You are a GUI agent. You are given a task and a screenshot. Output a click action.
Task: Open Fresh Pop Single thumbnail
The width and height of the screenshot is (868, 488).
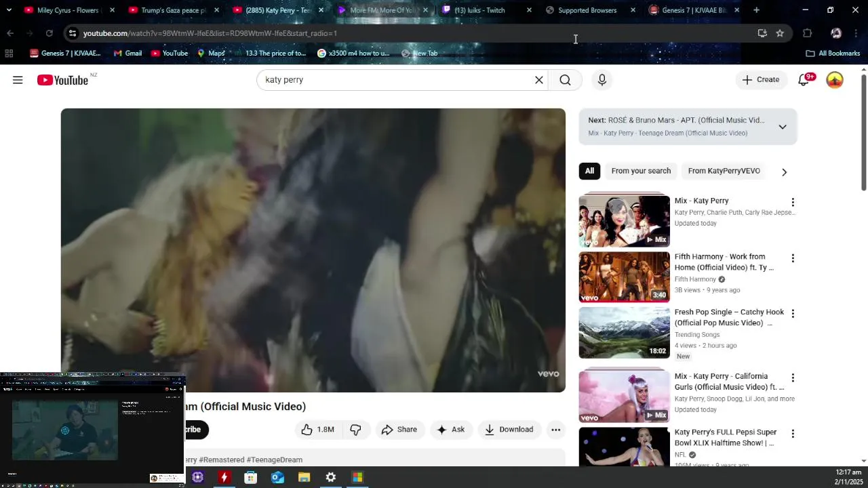tap(624, 333)
